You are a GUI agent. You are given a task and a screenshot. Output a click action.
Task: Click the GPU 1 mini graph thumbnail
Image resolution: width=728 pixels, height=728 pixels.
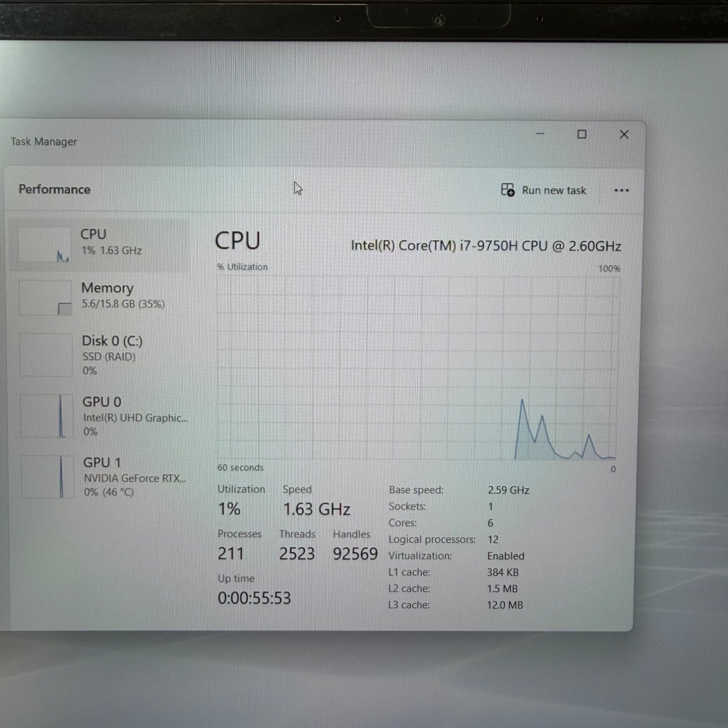click(x=47, y=477)
